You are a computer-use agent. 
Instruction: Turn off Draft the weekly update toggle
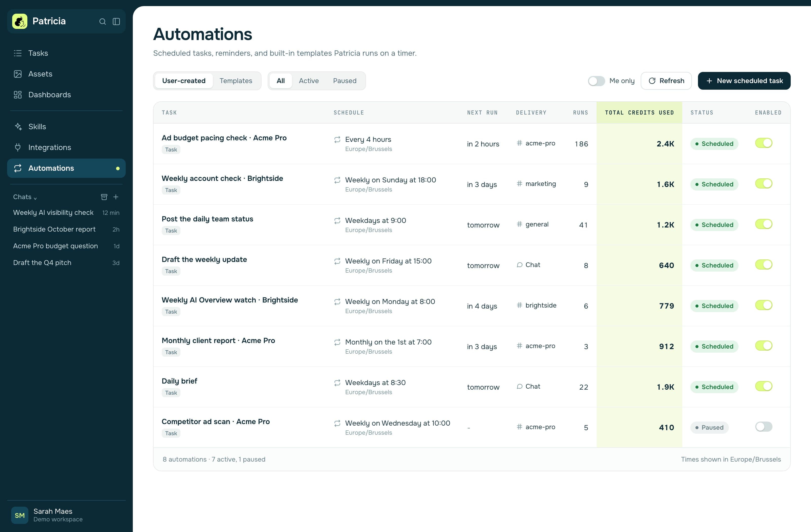click(x=764, y=265)
